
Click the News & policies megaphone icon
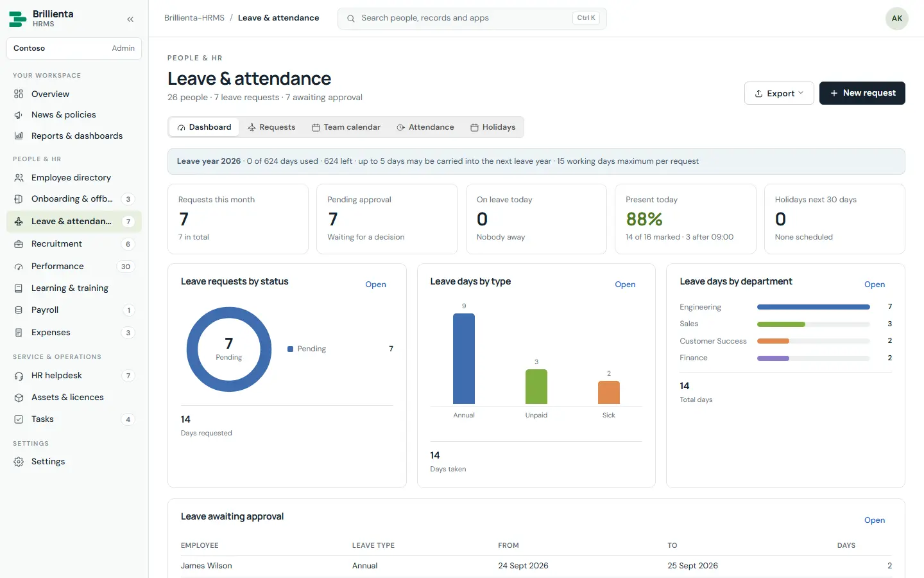coord(19,115)
